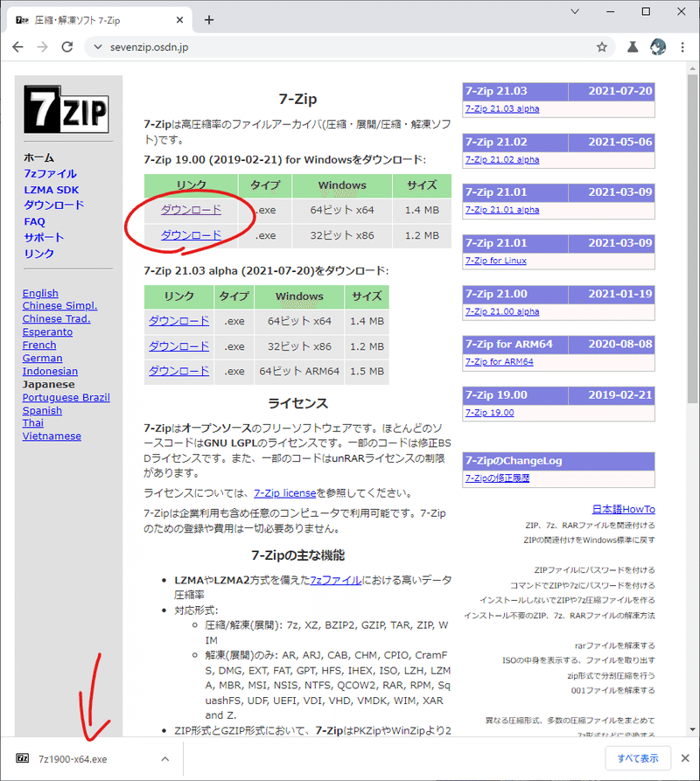Open the 7-Zip for ARM64 link

click(x=500, y=361)
